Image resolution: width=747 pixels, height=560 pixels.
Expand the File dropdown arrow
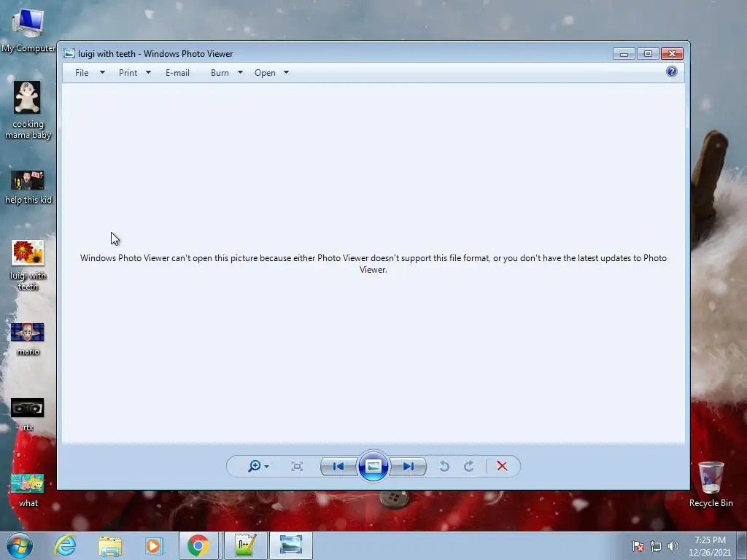click(102, 73)
